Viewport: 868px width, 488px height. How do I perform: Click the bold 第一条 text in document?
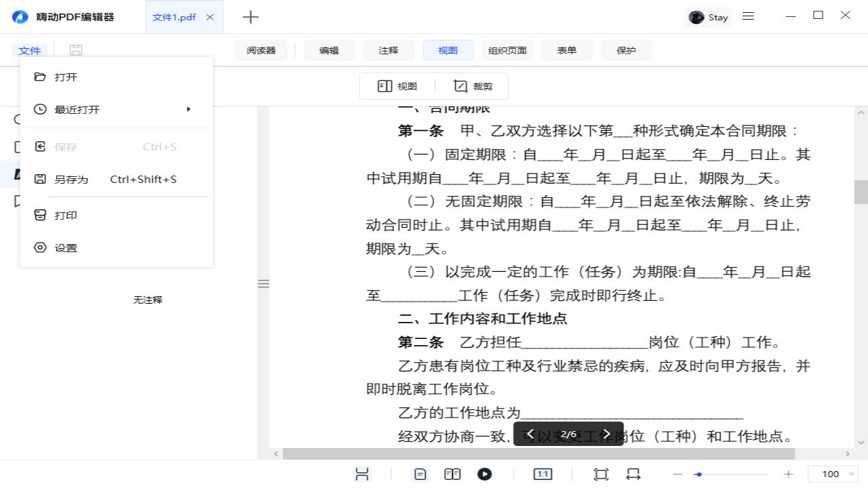(x=420, y=131)
